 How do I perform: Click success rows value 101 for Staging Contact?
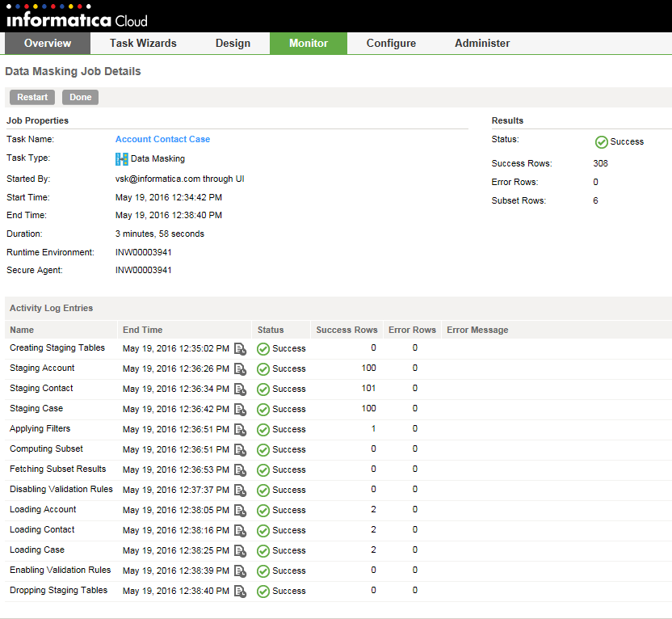click(368, 389)
